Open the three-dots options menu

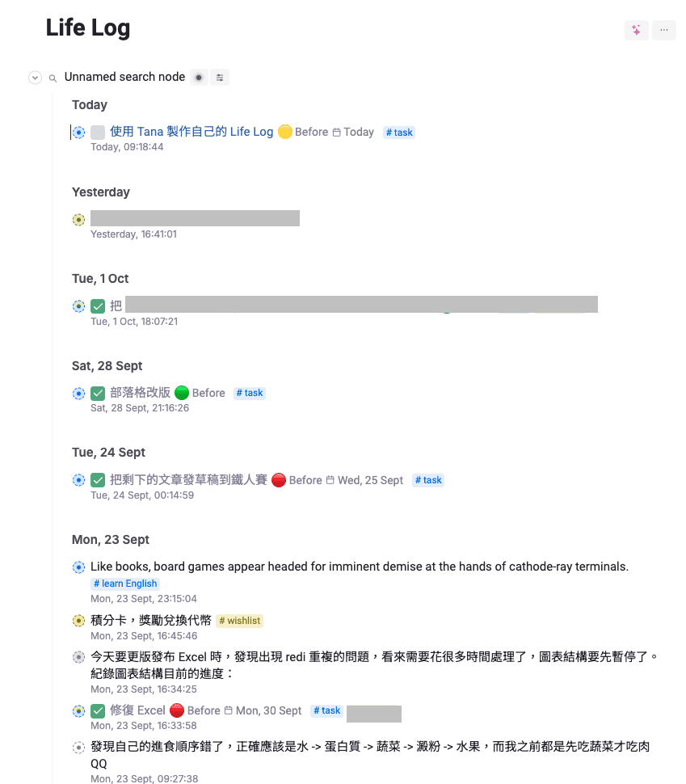(x=664, y=30)
